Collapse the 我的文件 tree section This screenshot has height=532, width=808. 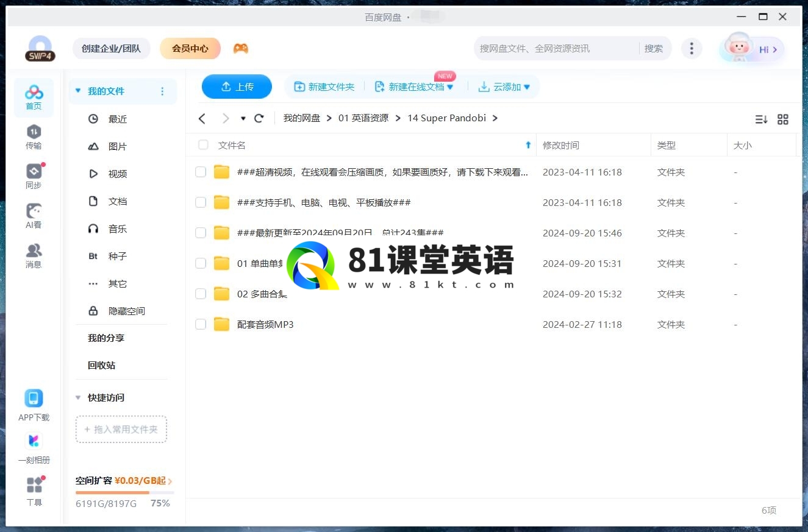[x=77, y=91]
